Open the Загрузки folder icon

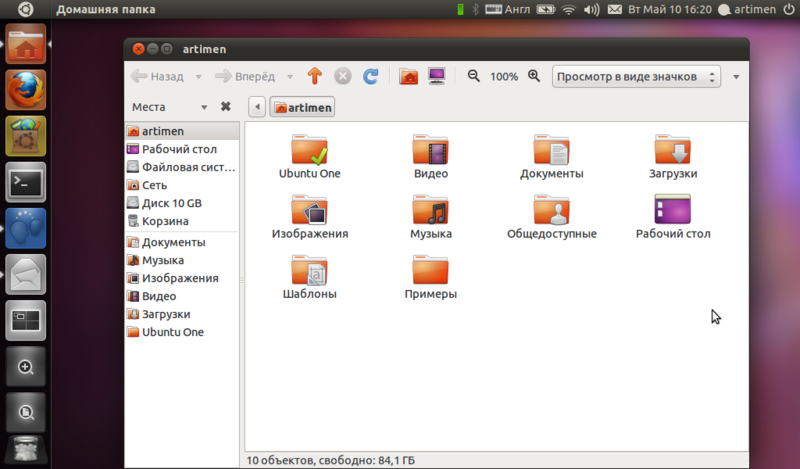pos(672,150)
